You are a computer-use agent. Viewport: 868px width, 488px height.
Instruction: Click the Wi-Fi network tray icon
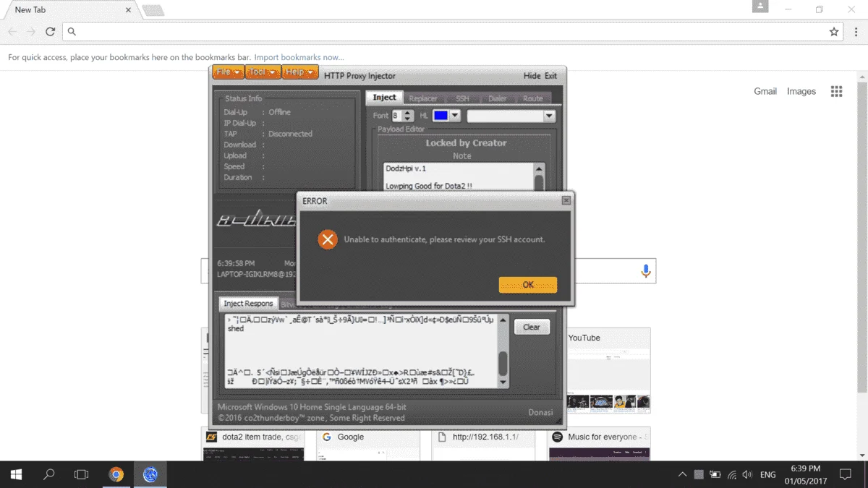[731, 474]
